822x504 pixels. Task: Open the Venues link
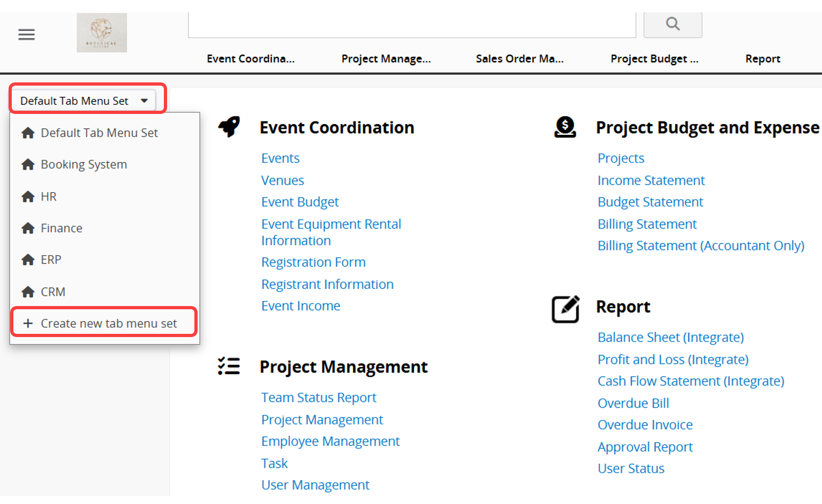click(x=282, y=180)
